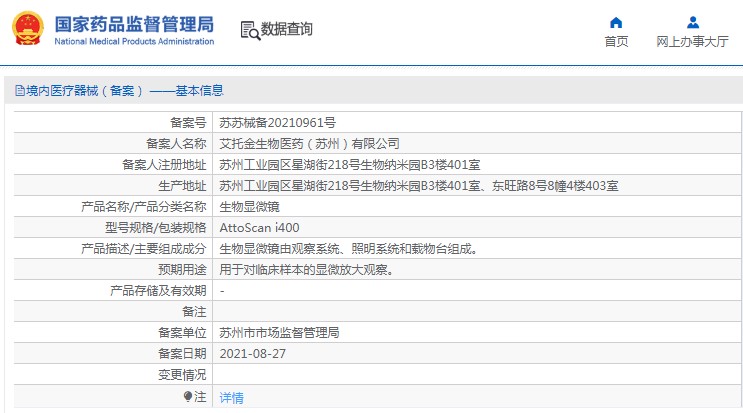Click the 备案人注册地址 row label
This screenshot has height=413, width=743.
164,165
